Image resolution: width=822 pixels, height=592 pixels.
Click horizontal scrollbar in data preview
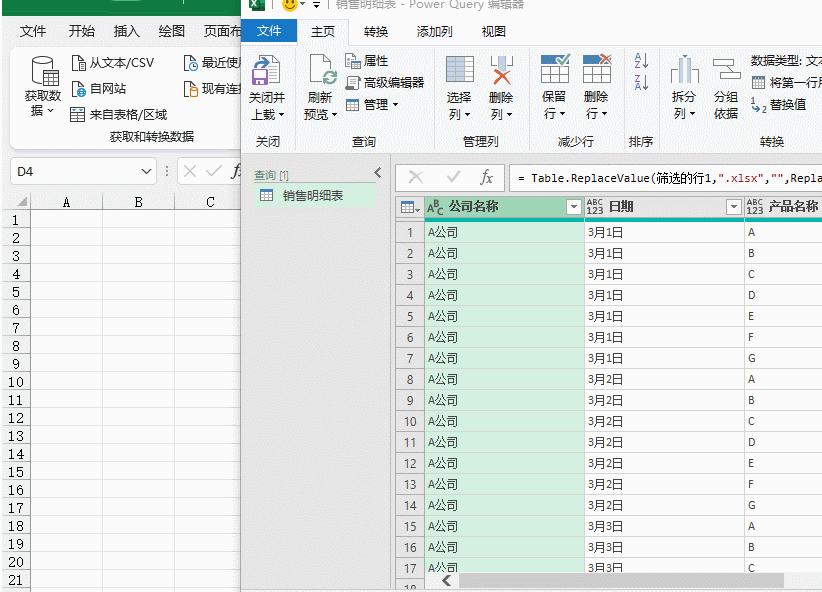tap(621, 580)
